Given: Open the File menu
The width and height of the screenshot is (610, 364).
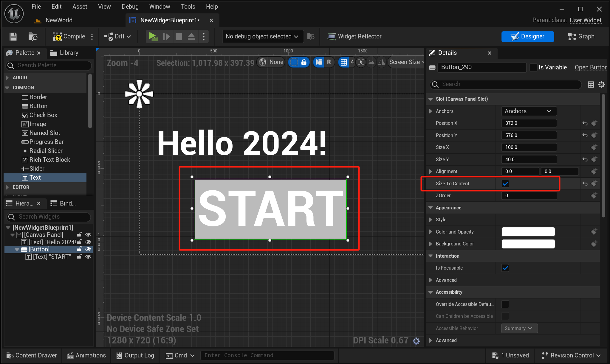Looking at the screenshot, I should coord(37,7).
